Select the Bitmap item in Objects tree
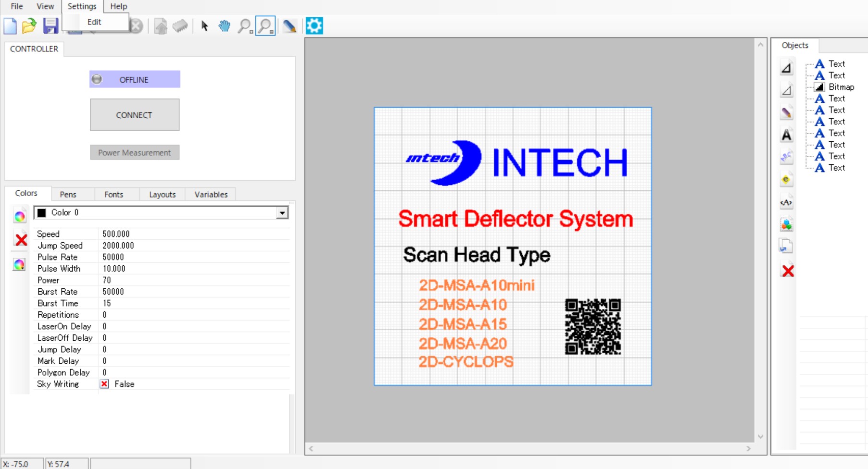 point(841,87)
